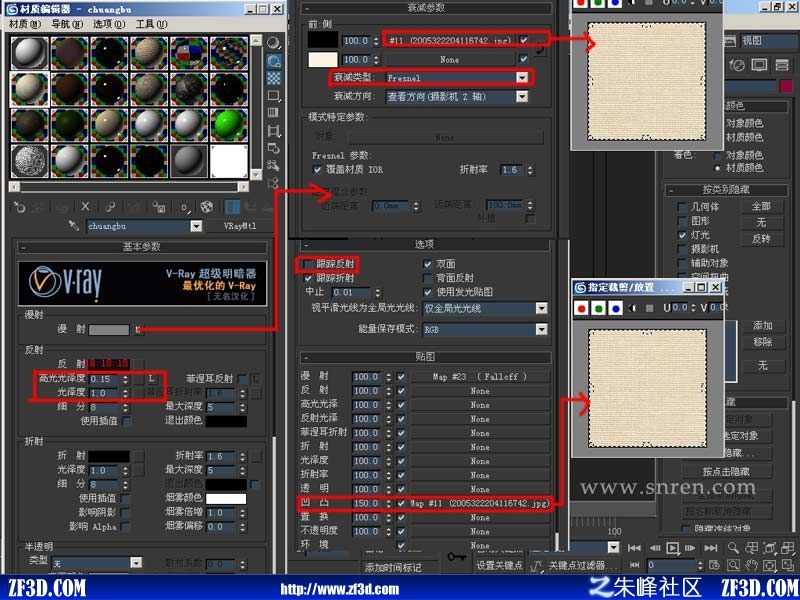Click the display tab monitor icon in command panel
800x600 pixels.
point(759,65)
